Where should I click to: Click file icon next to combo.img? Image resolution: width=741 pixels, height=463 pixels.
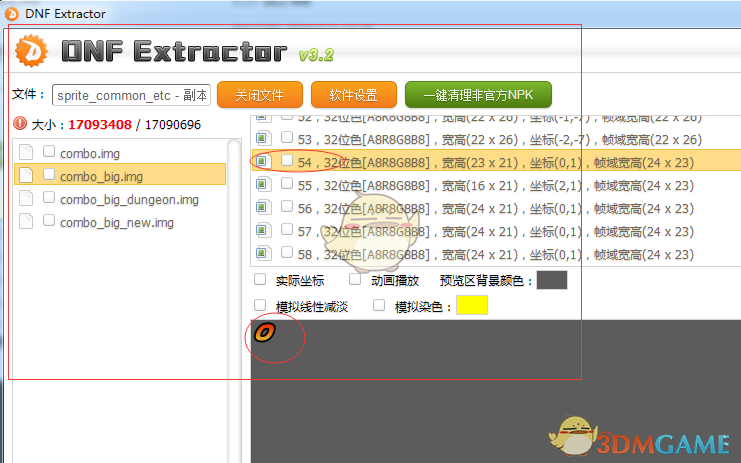pos(26,152)
